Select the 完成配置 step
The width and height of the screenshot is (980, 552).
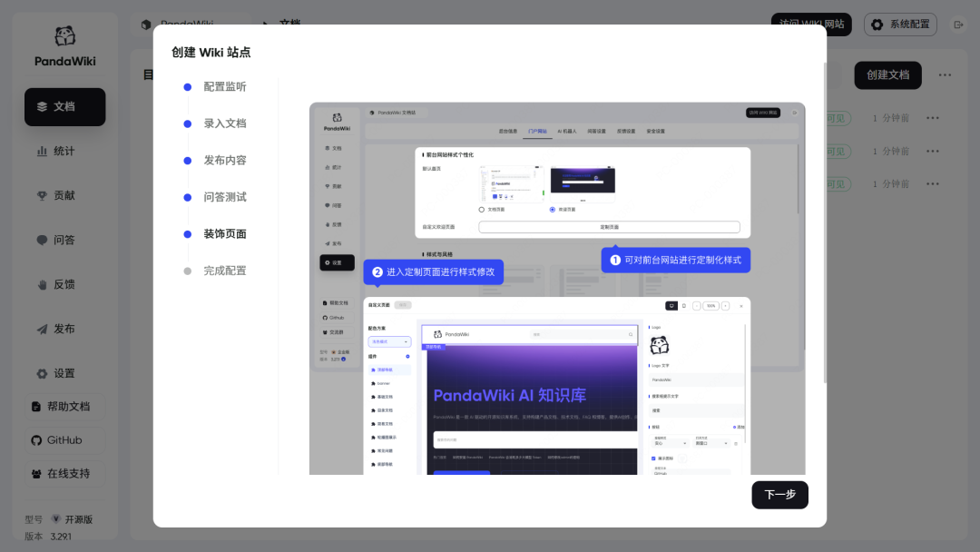[x=215, y=271]
